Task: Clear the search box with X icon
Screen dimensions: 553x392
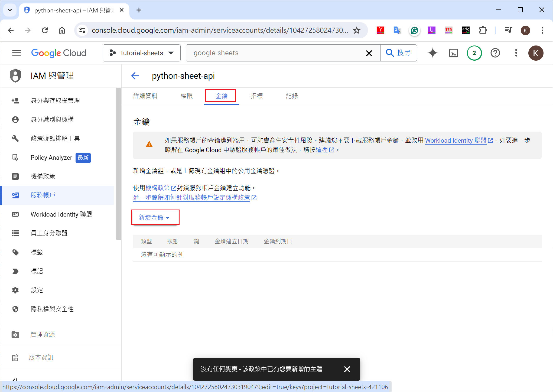Action: [369, 53]
